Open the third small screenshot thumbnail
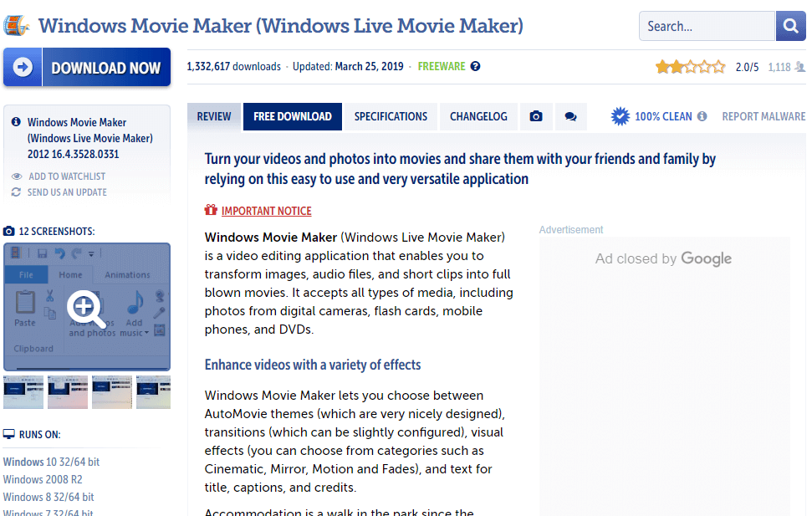 click(x=112, y=392)
